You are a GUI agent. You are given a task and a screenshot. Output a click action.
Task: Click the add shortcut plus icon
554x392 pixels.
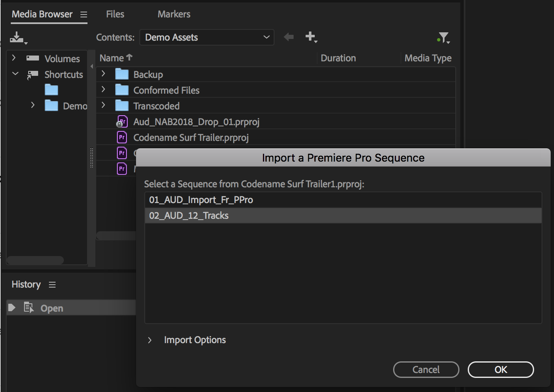pyautogui.click(x=311, y=37)
